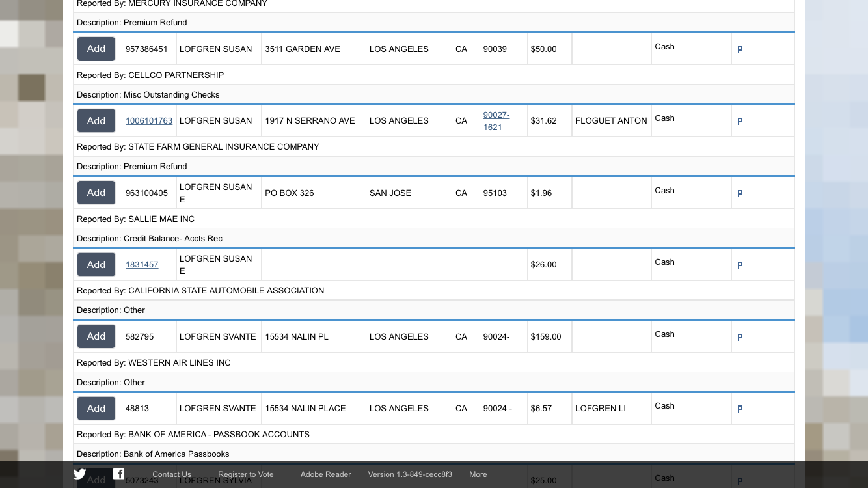
Task: Click the P icon in the 963100405 row
Action: click(740, 193)
